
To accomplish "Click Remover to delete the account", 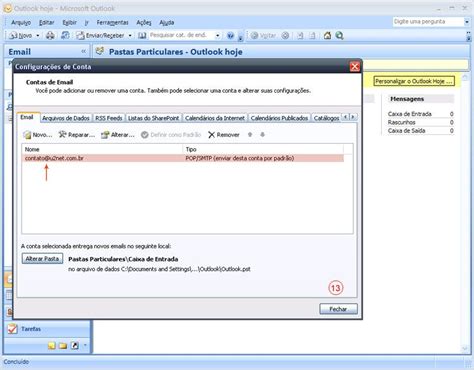I will (x=224, y=135).
